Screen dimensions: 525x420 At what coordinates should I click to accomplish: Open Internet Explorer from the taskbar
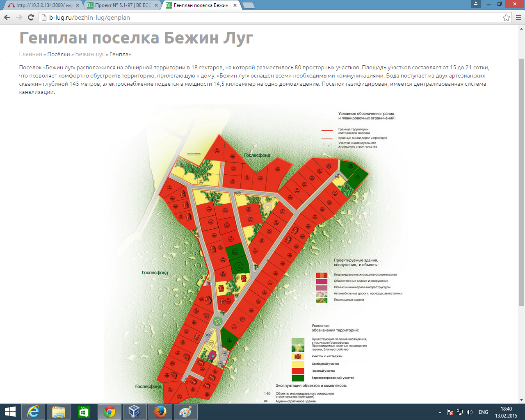pyautogui.click(x=33, y=411)
